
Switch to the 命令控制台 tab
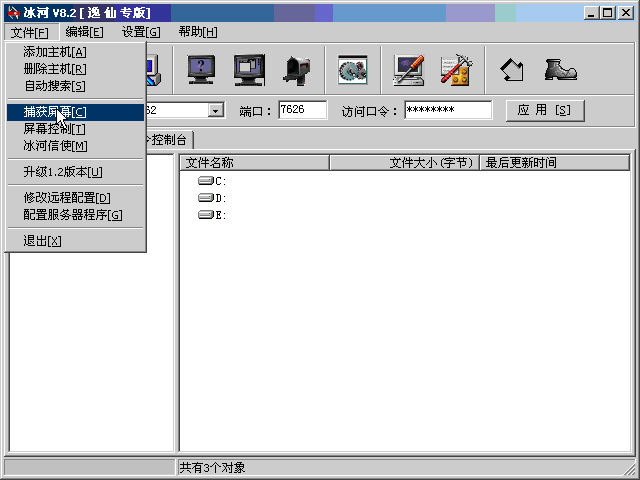click(x=169, y=140)
